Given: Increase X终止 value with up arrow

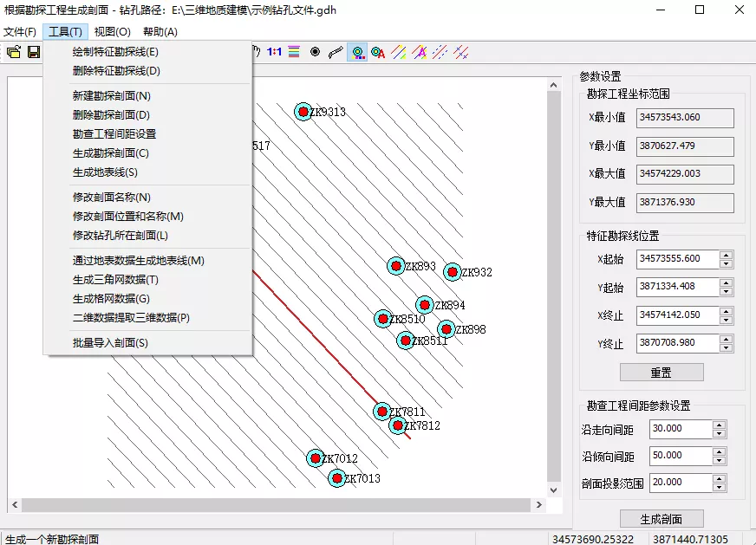Looking at the screenshot, I should 727,311.
